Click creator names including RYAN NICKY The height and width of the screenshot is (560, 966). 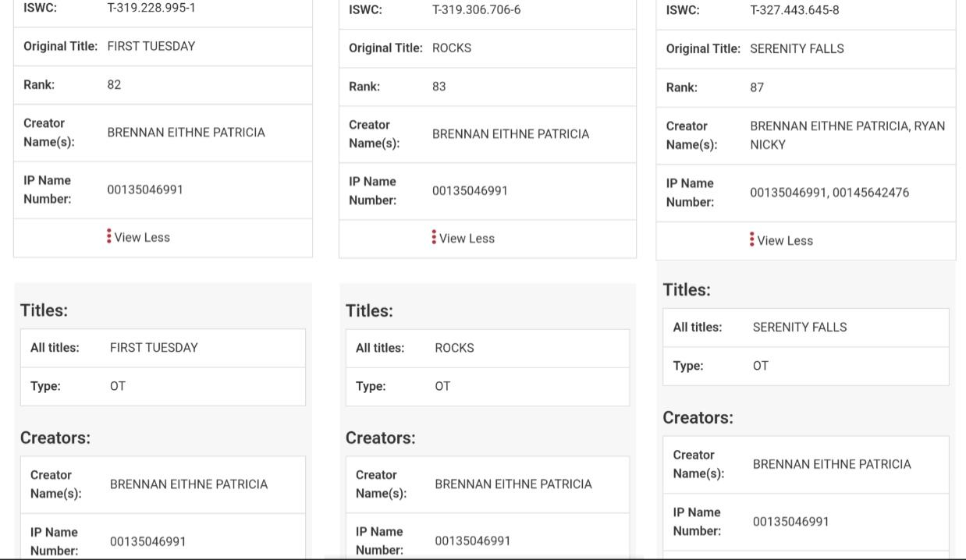tap(847, 135)
